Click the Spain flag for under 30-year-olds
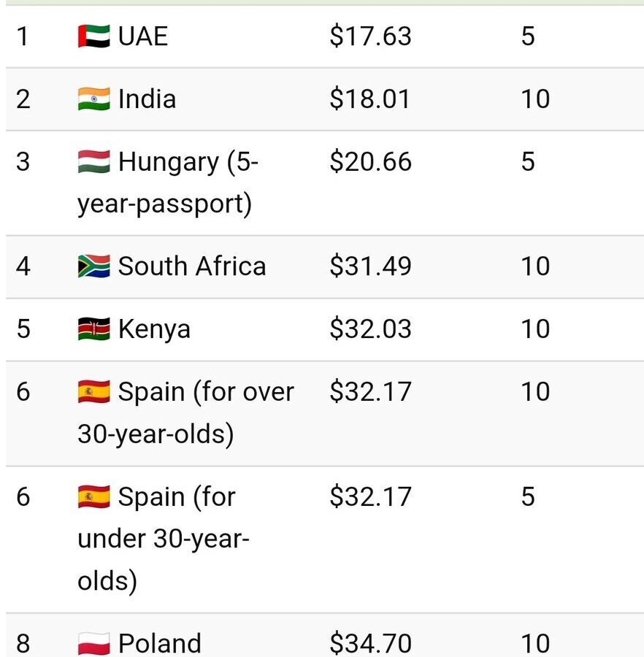Viewport: 644px width, 657px height. 94,496
